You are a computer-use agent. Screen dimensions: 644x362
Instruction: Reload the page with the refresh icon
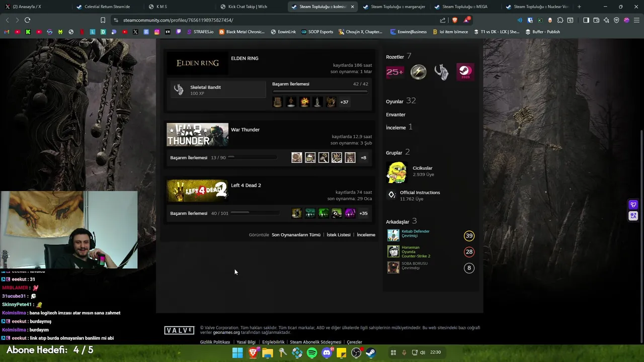[27, 20]
